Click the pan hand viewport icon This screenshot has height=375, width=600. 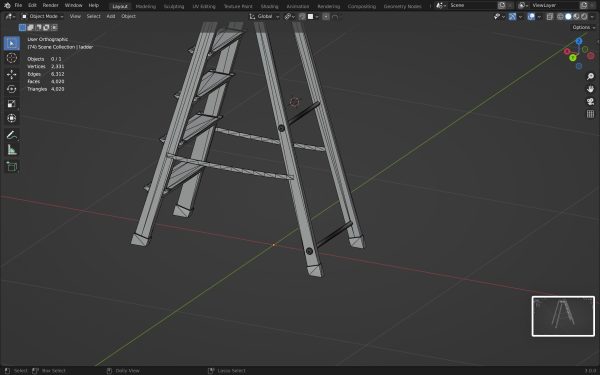click(590, 89)
